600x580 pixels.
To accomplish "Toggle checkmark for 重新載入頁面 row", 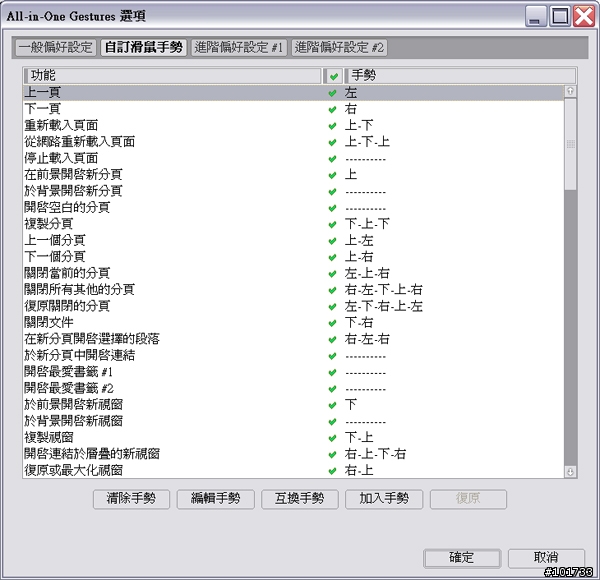I will (332, 126).
